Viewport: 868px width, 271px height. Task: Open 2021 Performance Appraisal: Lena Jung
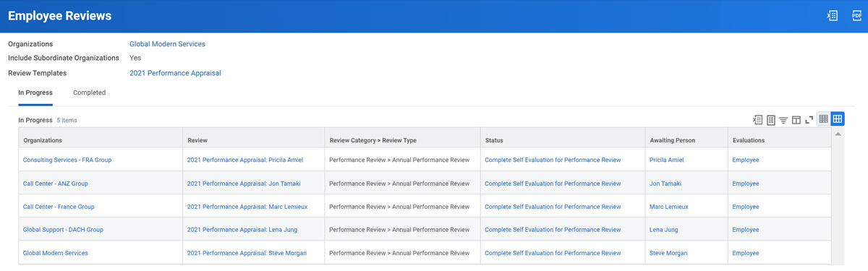pos(242,230)
